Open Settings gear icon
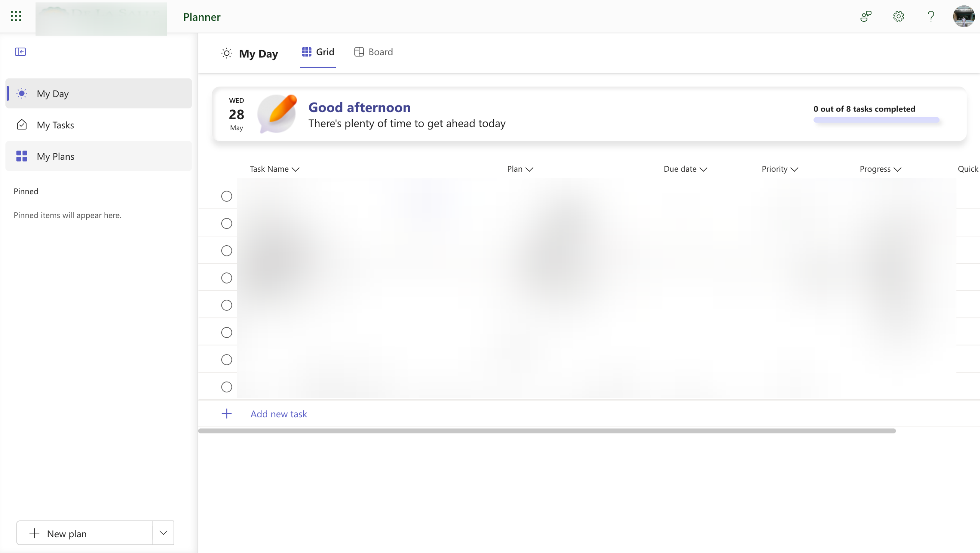Image resolution: width=980 pixels, height=553 pixels. pos(898,16)
